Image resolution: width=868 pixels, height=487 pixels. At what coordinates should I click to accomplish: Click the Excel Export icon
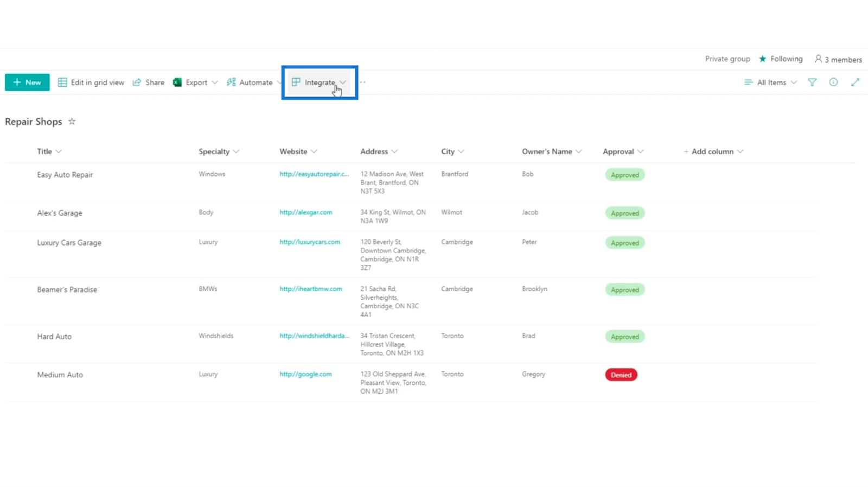177,83
